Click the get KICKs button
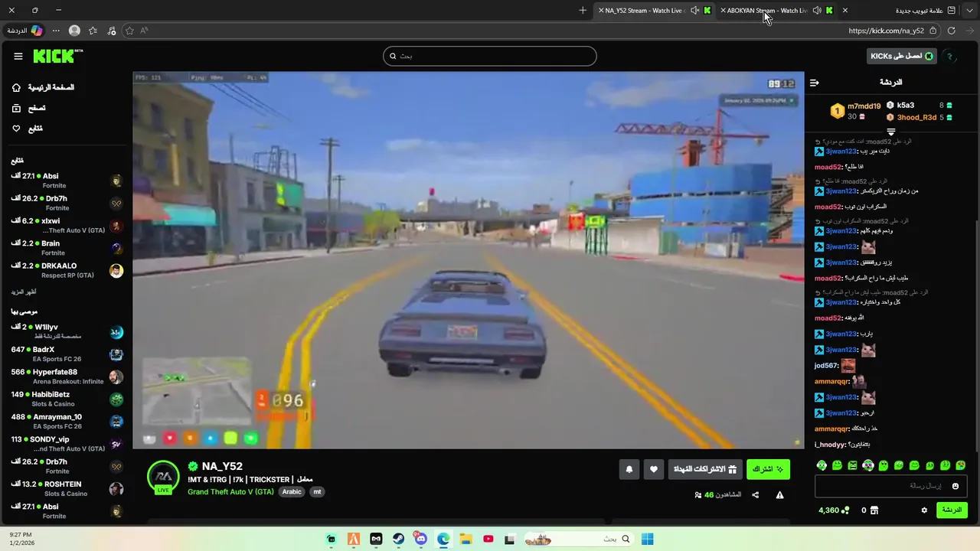 pyautogui.click(x=901, y=56)
